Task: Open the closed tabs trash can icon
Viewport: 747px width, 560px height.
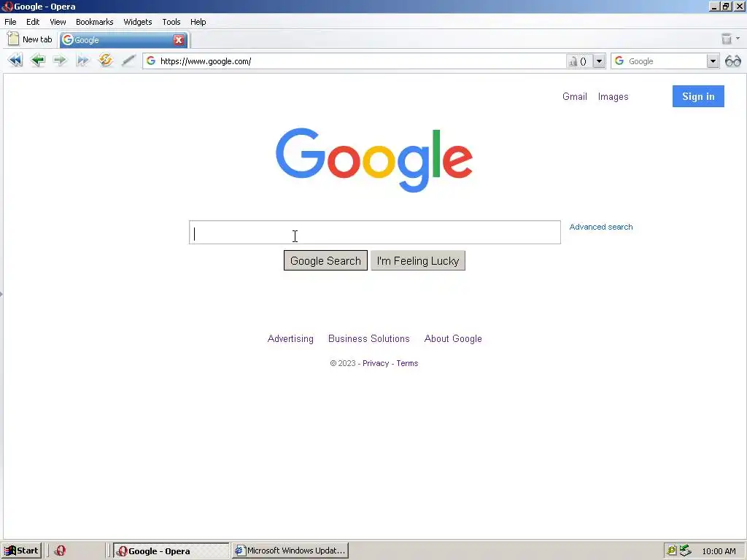Action: click(726, 39)
